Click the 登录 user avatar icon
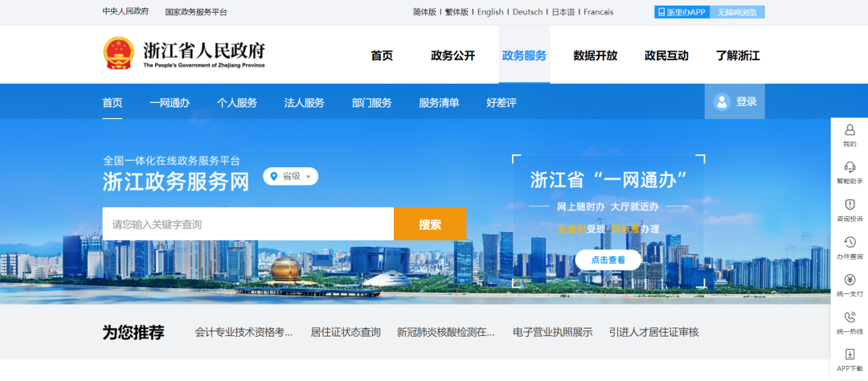The image size is (868, 381). pos(722,102)
